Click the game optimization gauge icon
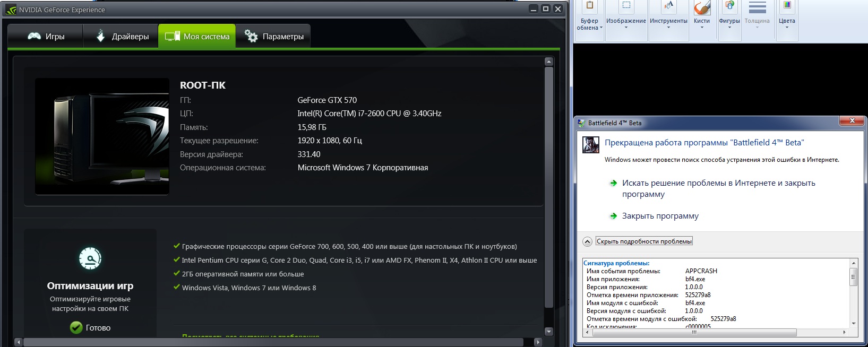 90,259
